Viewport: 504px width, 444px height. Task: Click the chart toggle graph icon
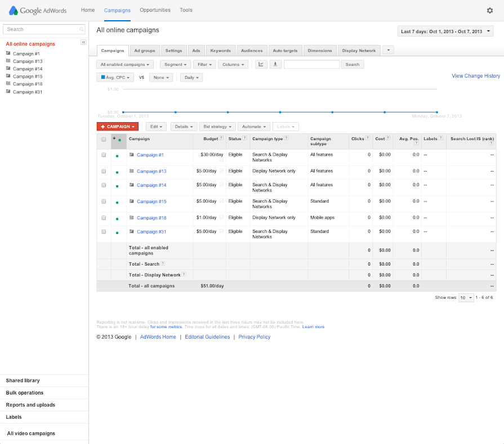[261, 64]
